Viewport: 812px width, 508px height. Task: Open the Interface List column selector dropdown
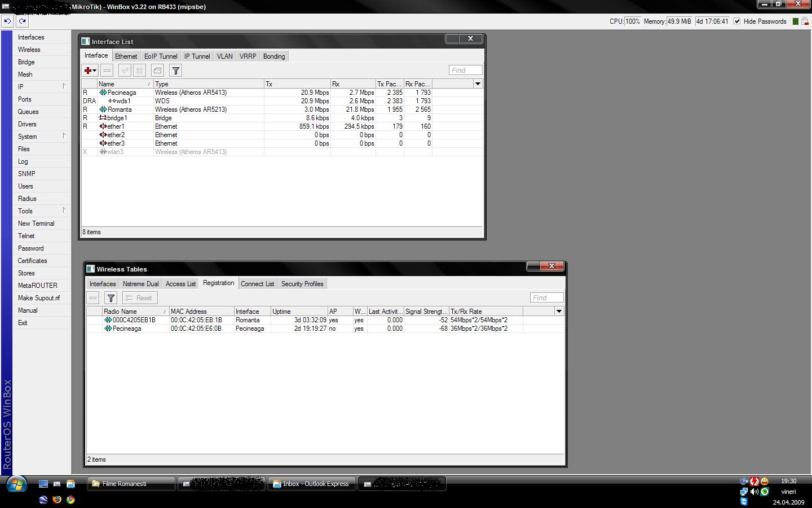(x=478, y=84)
